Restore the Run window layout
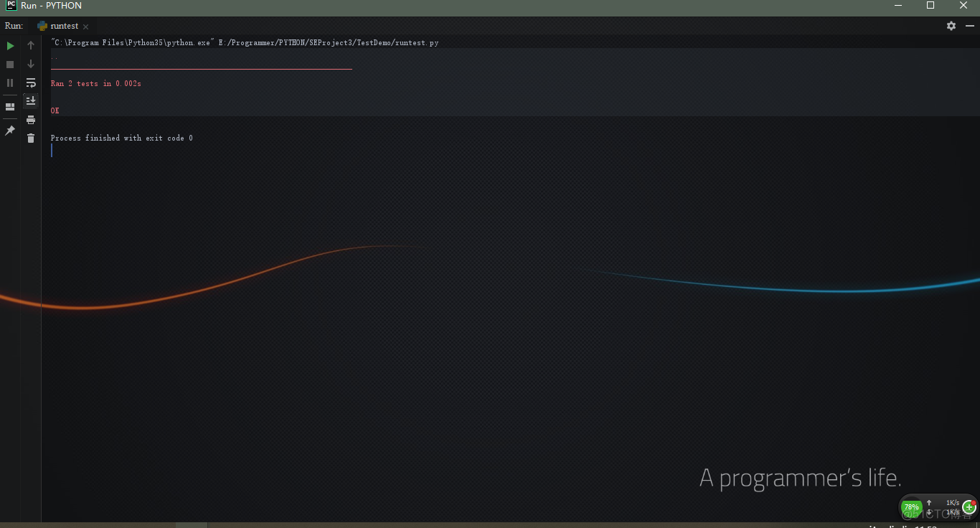This screenshot has height=528, width=980. click(x=10, y=107)
